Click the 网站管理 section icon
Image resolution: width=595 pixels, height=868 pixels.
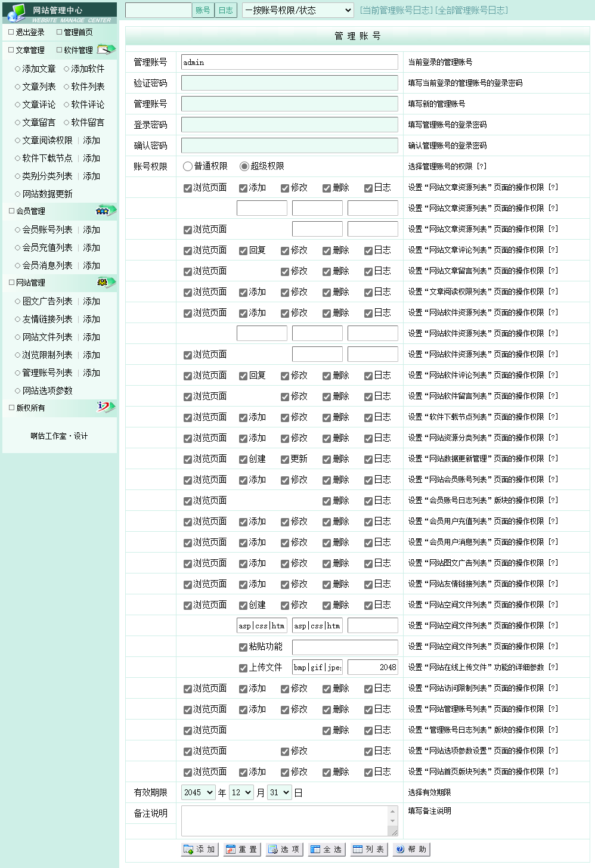[106, 282]
